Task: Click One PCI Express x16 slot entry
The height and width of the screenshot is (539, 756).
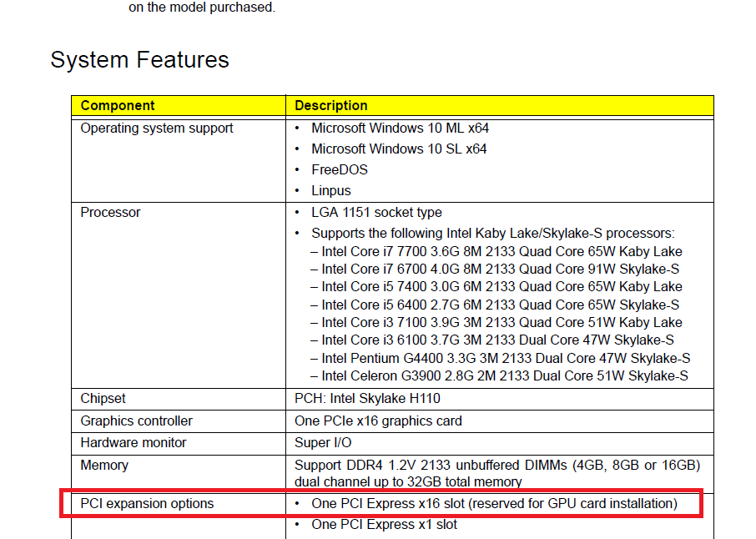Action: pyautogui.click(x=494, y=504)
